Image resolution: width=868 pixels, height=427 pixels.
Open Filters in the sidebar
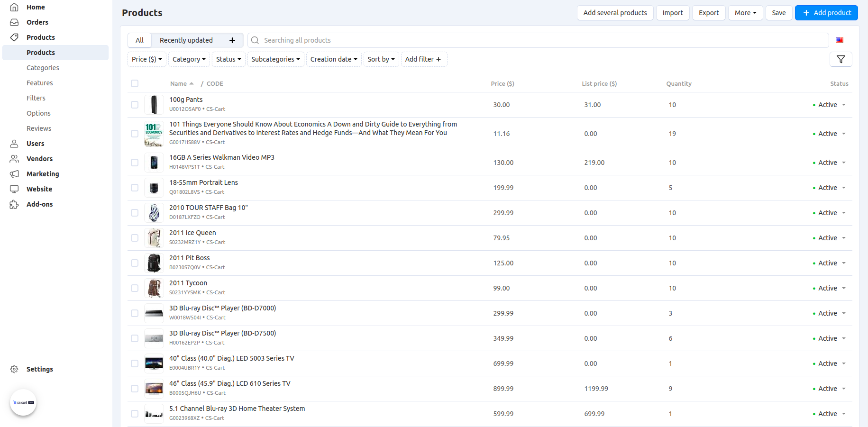click(36, 98)
